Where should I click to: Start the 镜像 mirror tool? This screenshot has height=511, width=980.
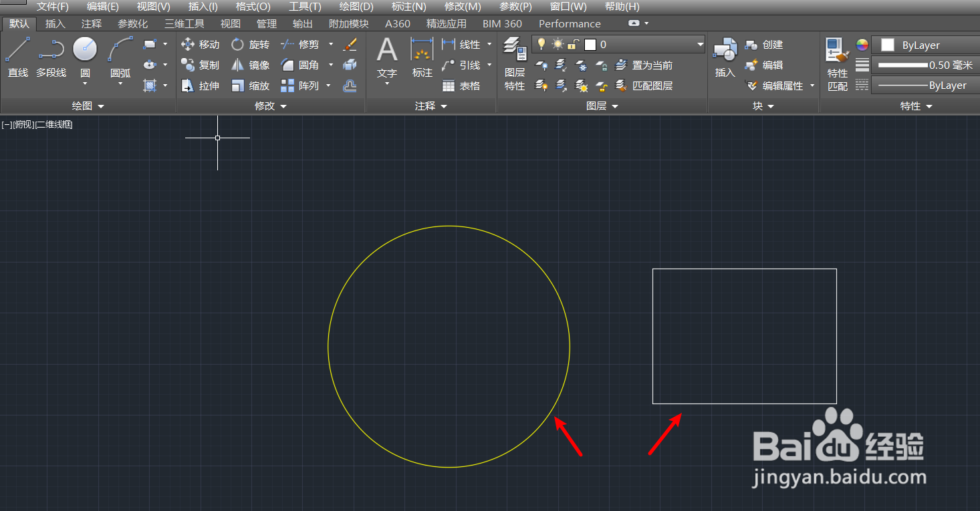coord(250,65)
